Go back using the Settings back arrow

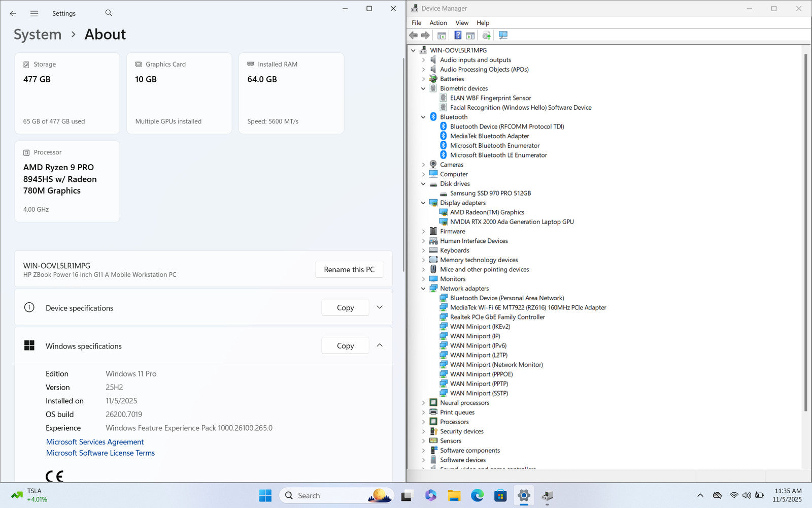pyautogui.click(x=13, y=14)
